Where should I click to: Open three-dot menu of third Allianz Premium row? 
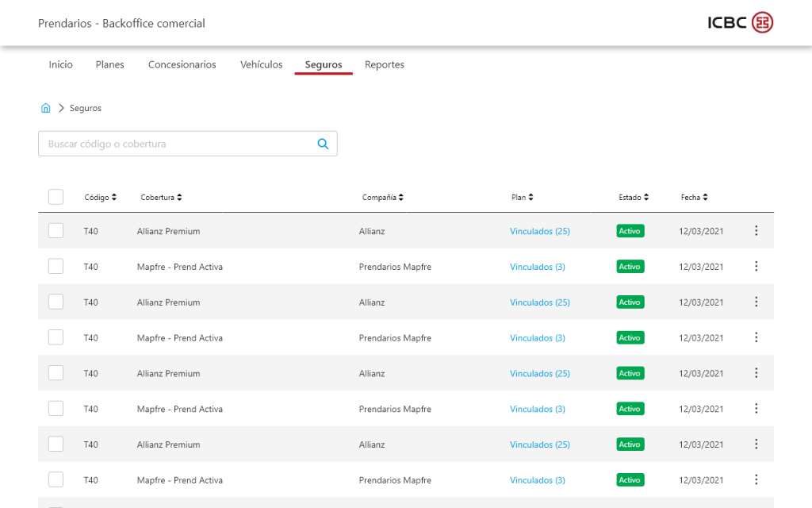pos(756,373)
